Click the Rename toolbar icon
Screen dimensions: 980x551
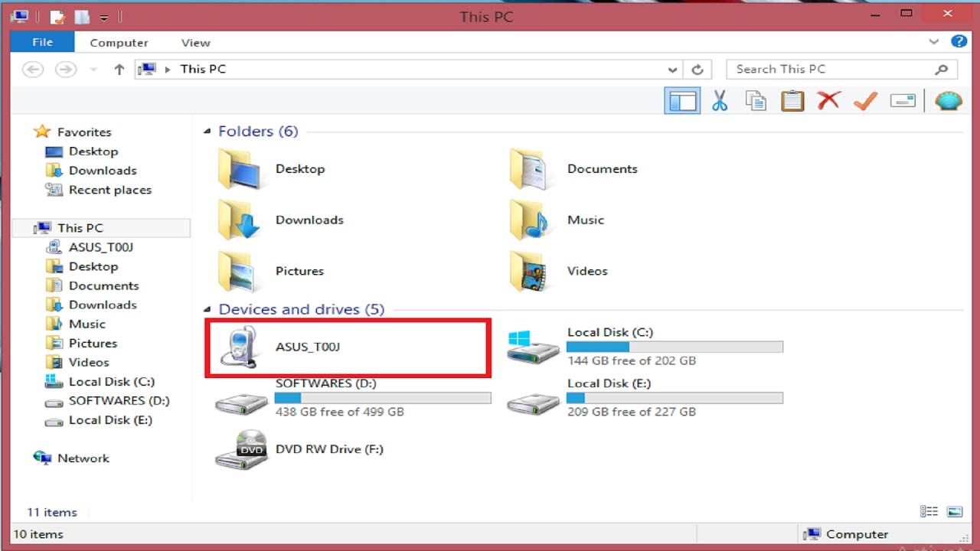coord(903,100)
